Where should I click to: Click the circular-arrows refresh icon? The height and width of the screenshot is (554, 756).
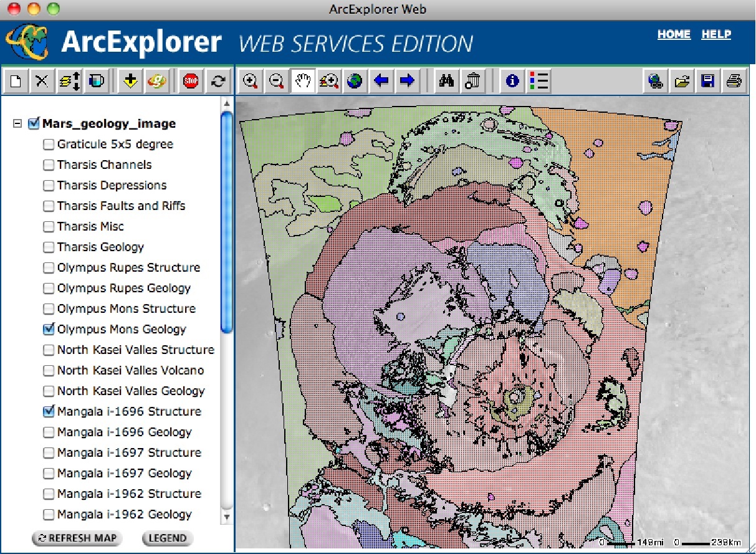coord(218,81)
